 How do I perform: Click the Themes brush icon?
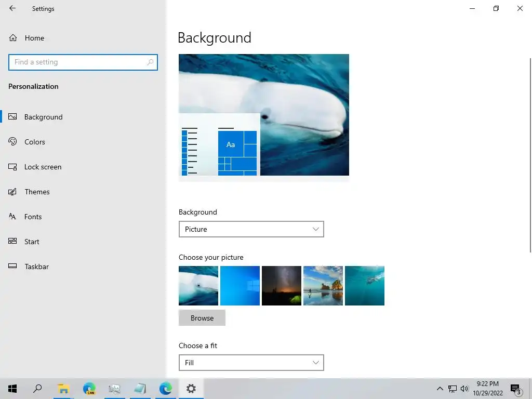coord(12,192)
